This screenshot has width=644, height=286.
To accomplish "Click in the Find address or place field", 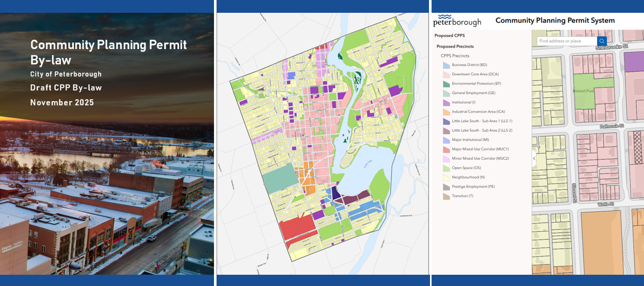I will click(x=567, y=41).
